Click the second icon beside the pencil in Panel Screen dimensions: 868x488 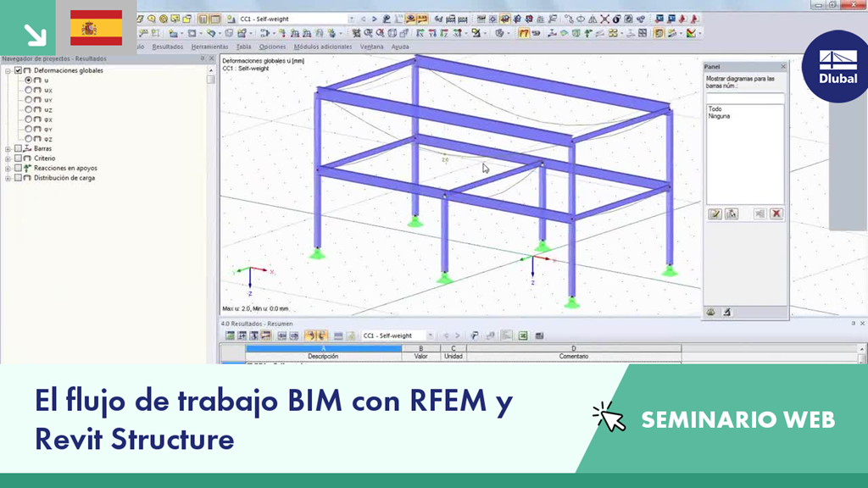tap(732, 213)
